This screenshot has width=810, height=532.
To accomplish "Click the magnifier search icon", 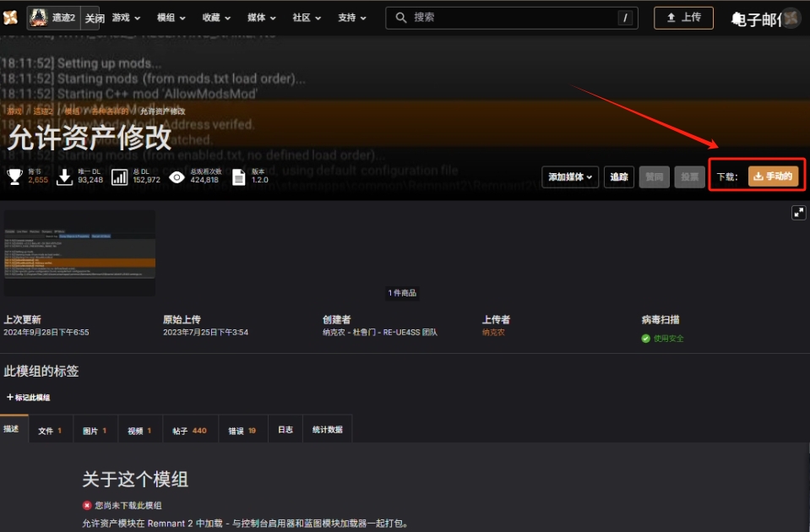I will [401, 18].
